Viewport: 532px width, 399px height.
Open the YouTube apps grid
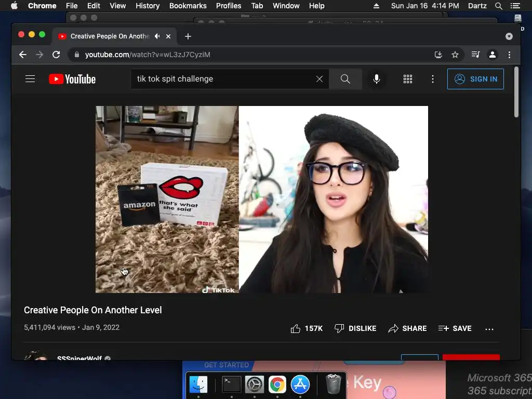coord(408,79)
